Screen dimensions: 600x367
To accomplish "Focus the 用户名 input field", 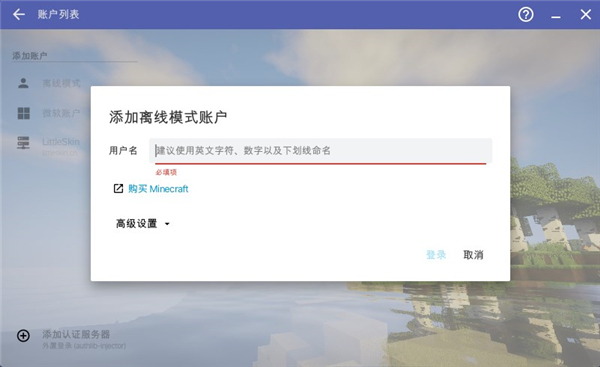I will (x=321, y=151).
